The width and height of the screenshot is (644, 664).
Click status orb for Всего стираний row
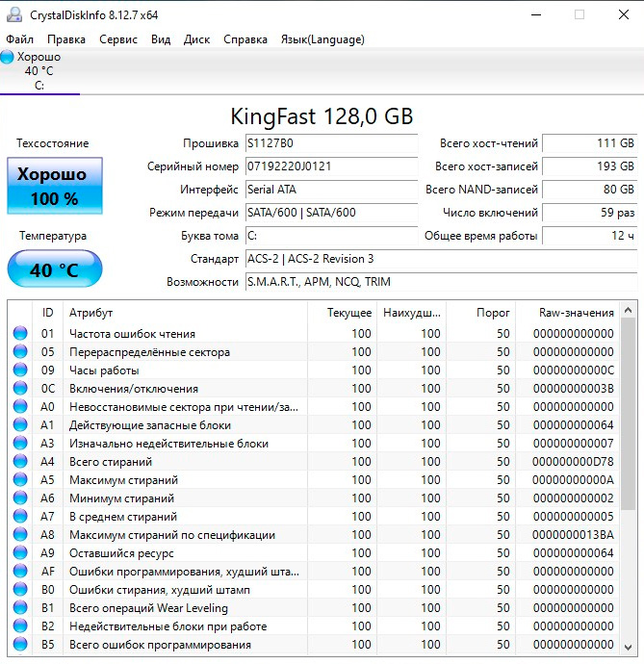pos(20,462)
